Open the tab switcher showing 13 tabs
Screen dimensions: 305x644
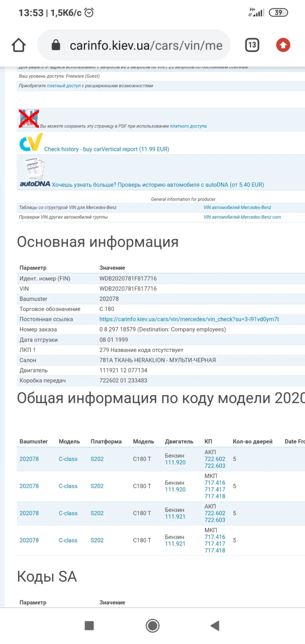tap(252, 45)
